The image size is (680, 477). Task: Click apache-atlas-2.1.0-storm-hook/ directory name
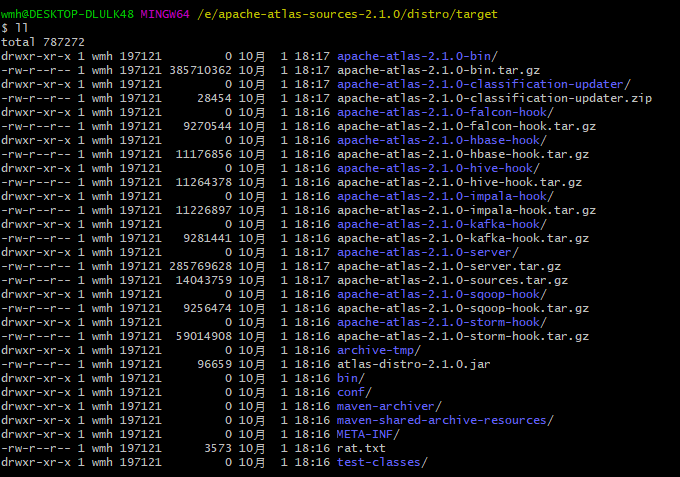point(442,322)
